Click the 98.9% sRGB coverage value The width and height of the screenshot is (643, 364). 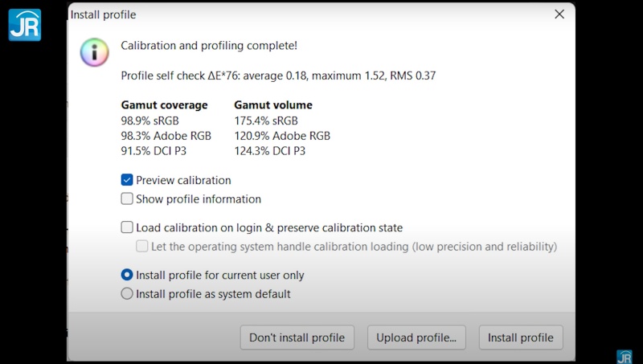pos(149,121)
